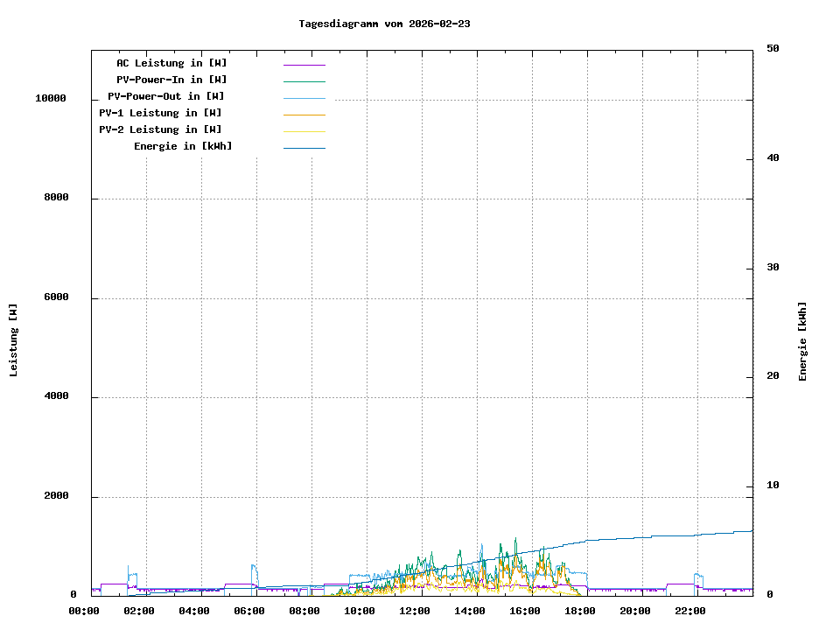Viewport: 840px width, 630px height.
Task: Click the chart title Tagesdiagramm vom 2026-02-23
Action: pos(384,24)
